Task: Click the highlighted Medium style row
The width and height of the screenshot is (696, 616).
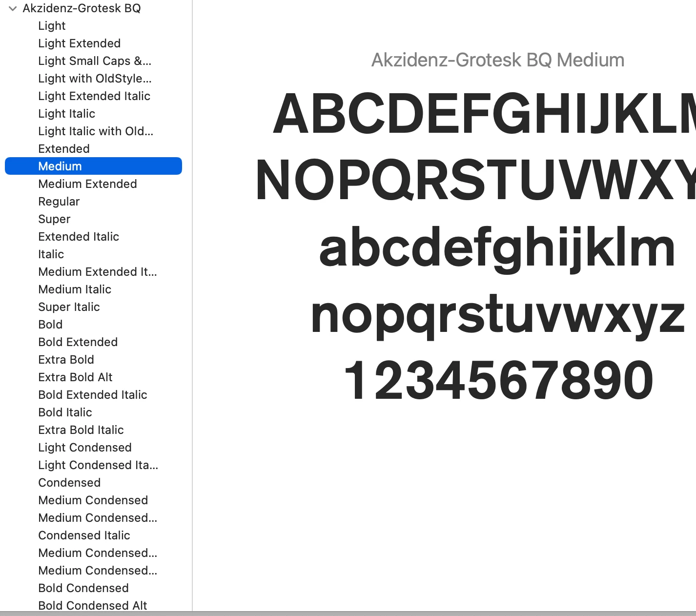Action: click(93, 166)
